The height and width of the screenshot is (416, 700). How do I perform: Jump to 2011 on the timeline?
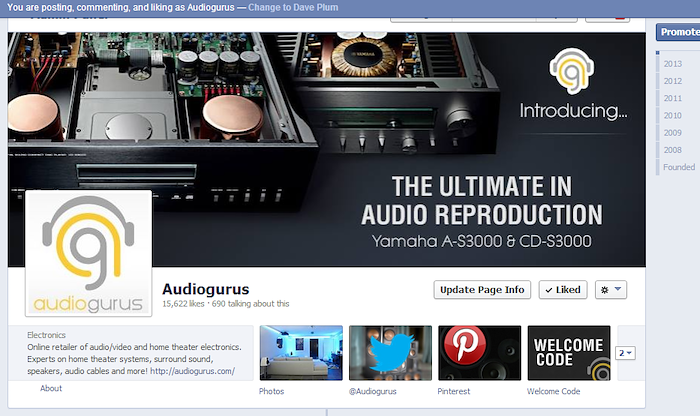[x=672, y=98]
